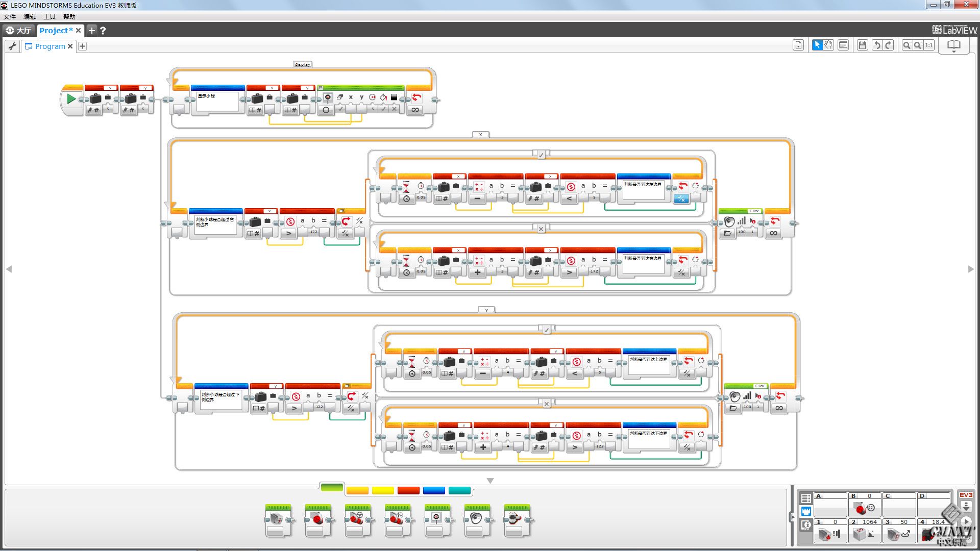Zoom out of the program canvas
980x551 pixels.
coord(907,45)
